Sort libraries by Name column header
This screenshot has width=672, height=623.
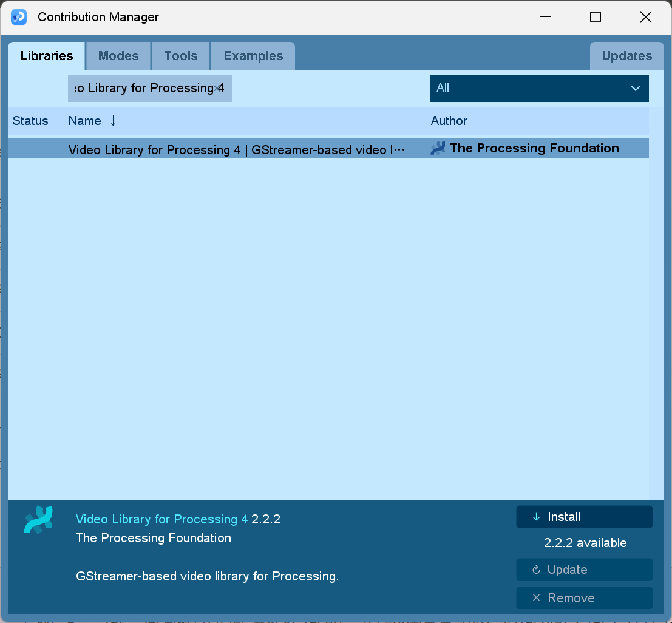pyautogui.click(x=85, y=121)
